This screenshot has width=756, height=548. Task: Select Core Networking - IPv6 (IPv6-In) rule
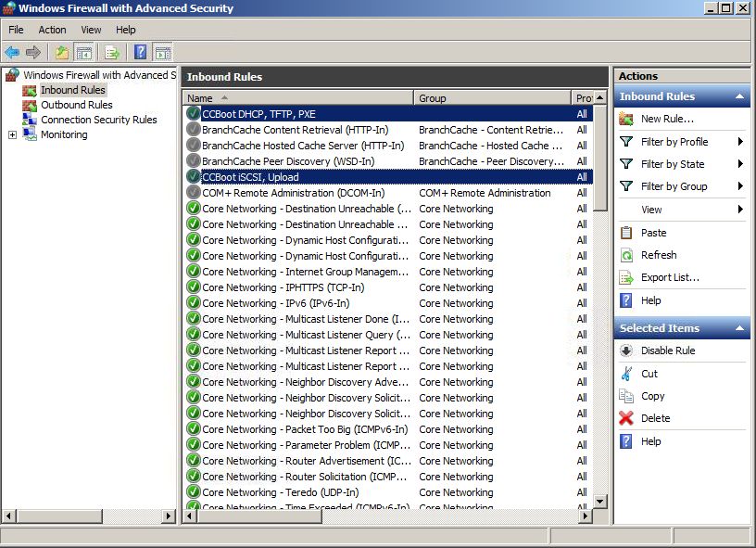[389, 303]
